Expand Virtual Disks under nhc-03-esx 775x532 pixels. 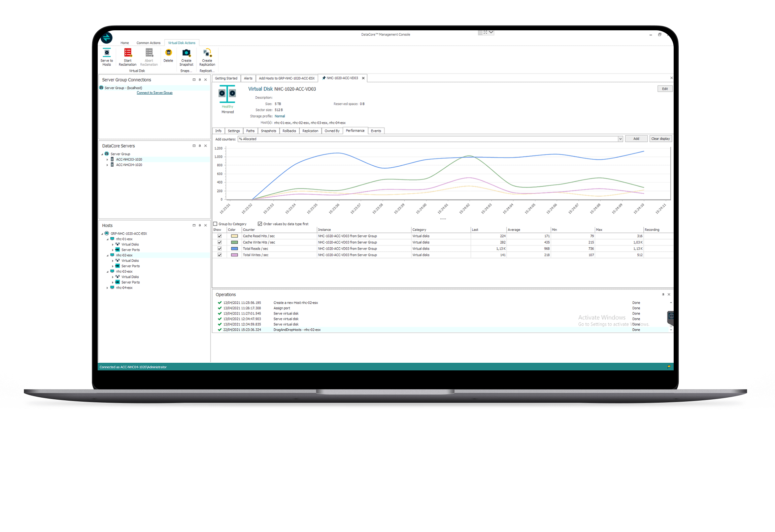click(113, 277)
